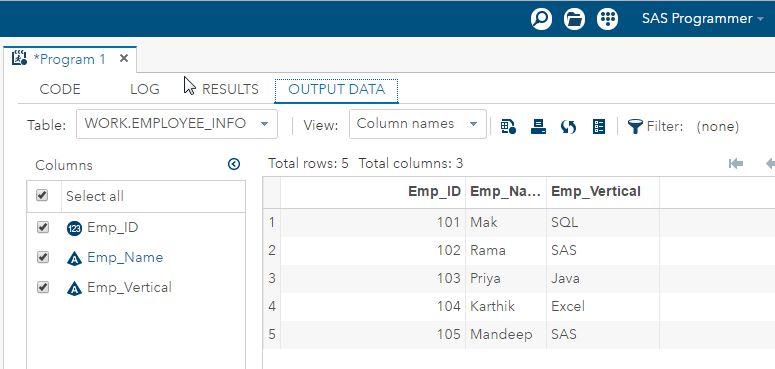Screen dimensions: 775x369
Task: Click the Filter funnel icon
Action: [x=635, y=126]
